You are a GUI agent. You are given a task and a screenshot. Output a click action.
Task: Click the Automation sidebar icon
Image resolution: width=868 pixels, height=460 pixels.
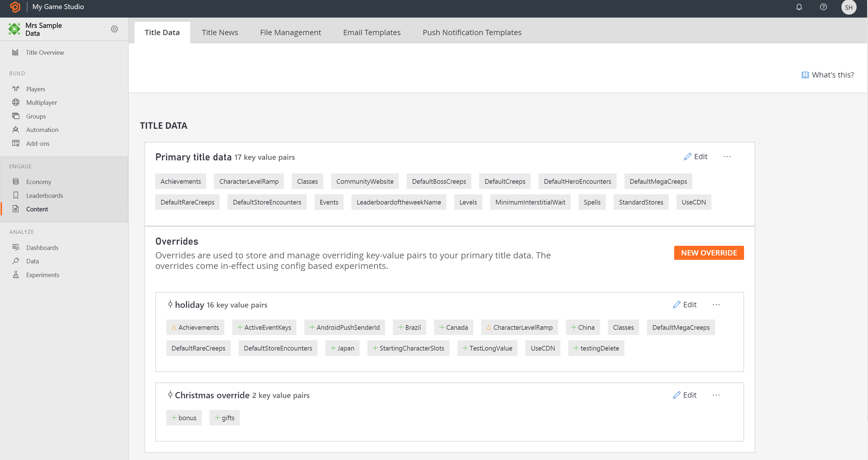[15, 129]
